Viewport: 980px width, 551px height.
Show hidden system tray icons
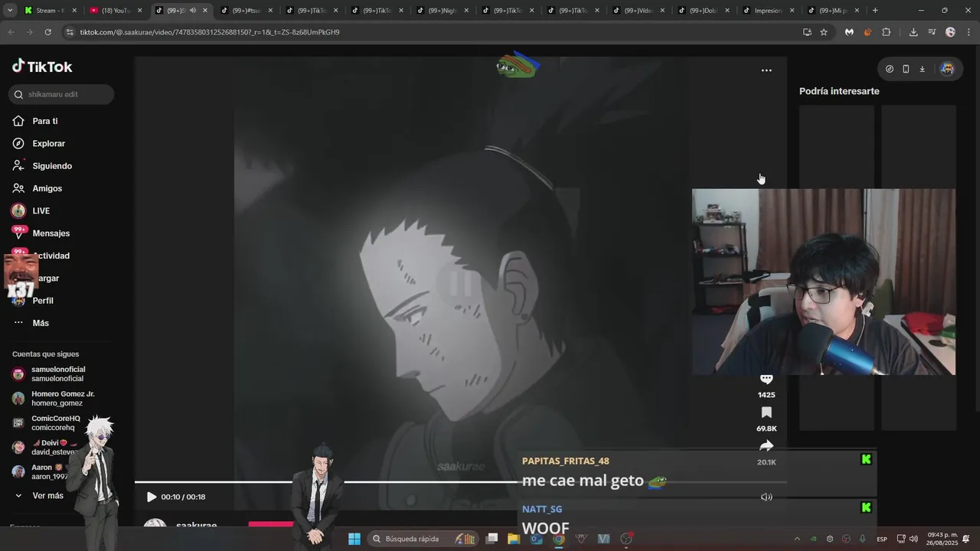pyautogui.click(x=796, y=539)
